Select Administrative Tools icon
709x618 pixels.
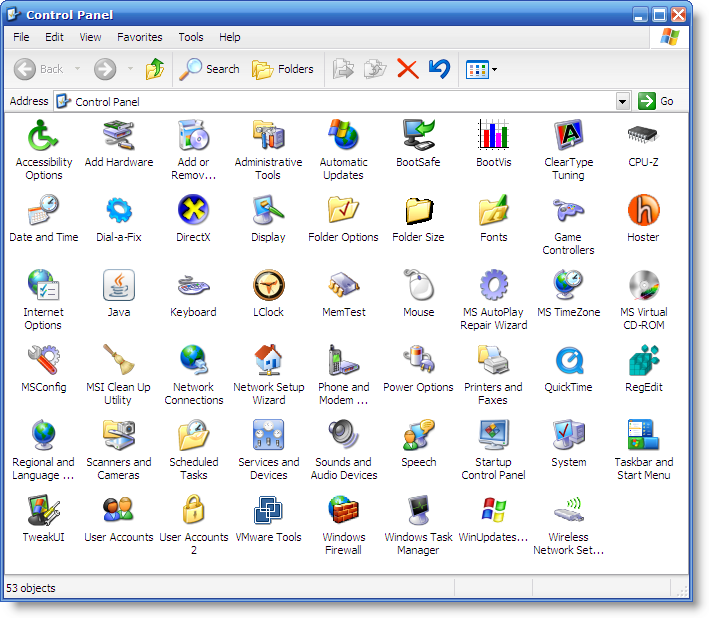point(268,135)
